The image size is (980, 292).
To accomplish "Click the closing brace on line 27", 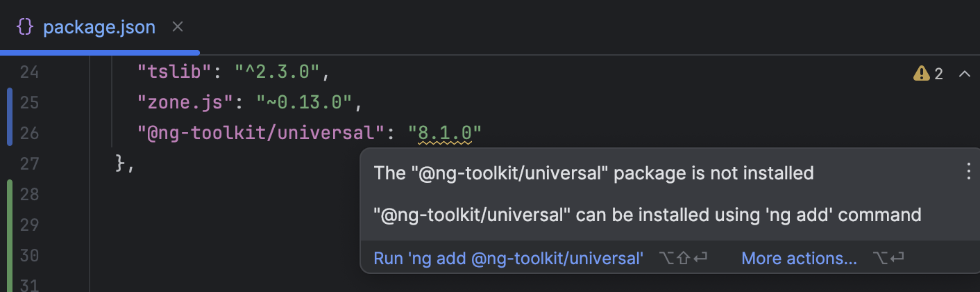I will [x=121, y=163].
